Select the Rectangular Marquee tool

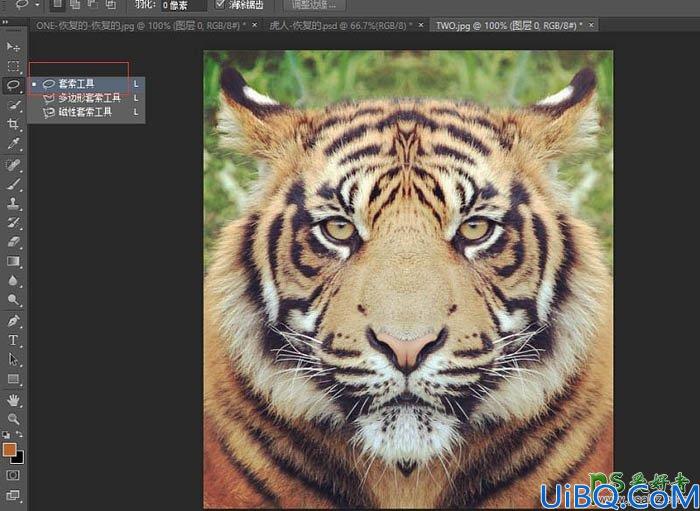click(x=13, y=66)
